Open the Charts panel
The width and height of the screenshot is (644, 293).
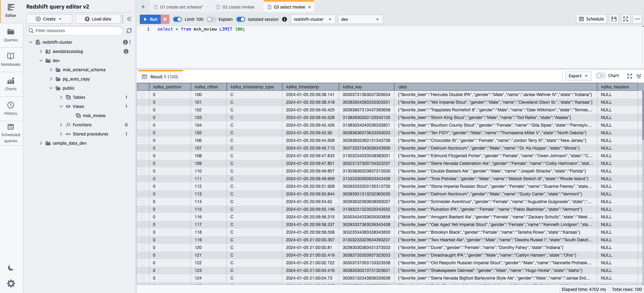(11, 84)
